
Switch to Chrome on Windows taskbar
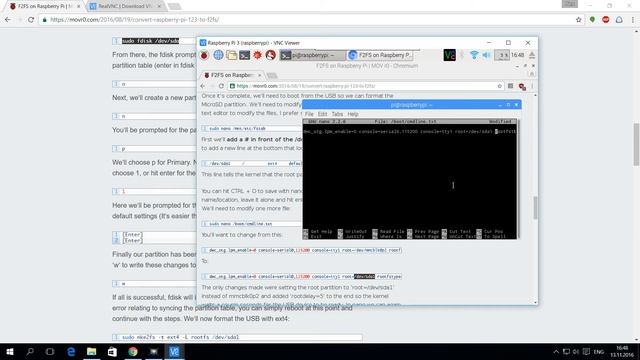point(133,351)
